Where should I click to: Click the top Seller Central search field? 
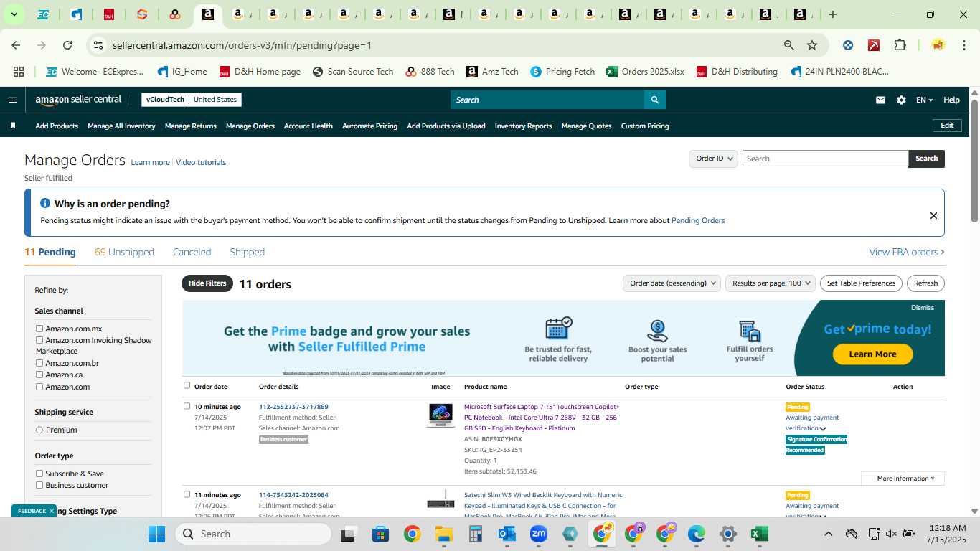pyautogui.click(x=547, y=100)
